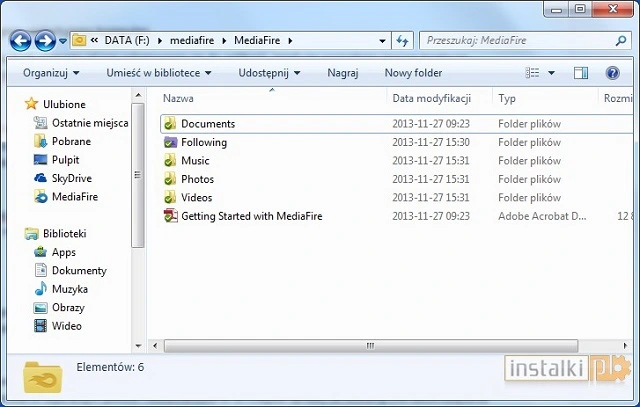
Task: Open Pulpit in the sidebar
Action: [65, 160]
